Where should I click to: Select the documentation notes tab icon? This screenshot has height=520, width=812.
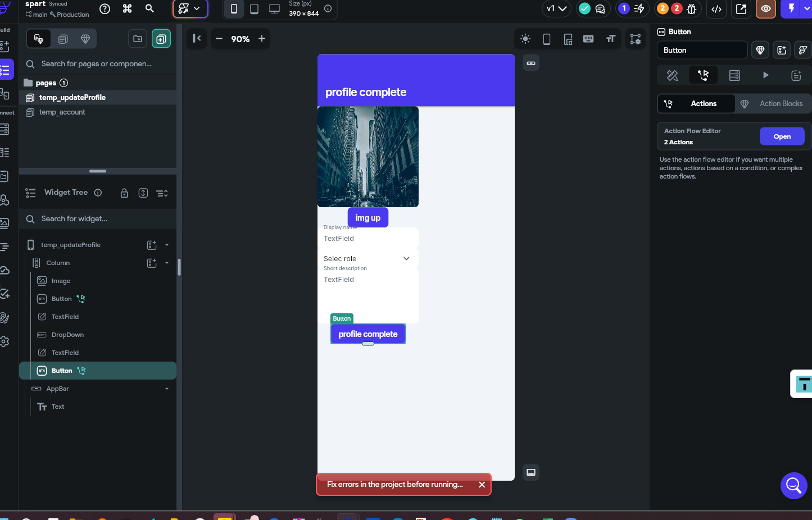coord(796,75)
